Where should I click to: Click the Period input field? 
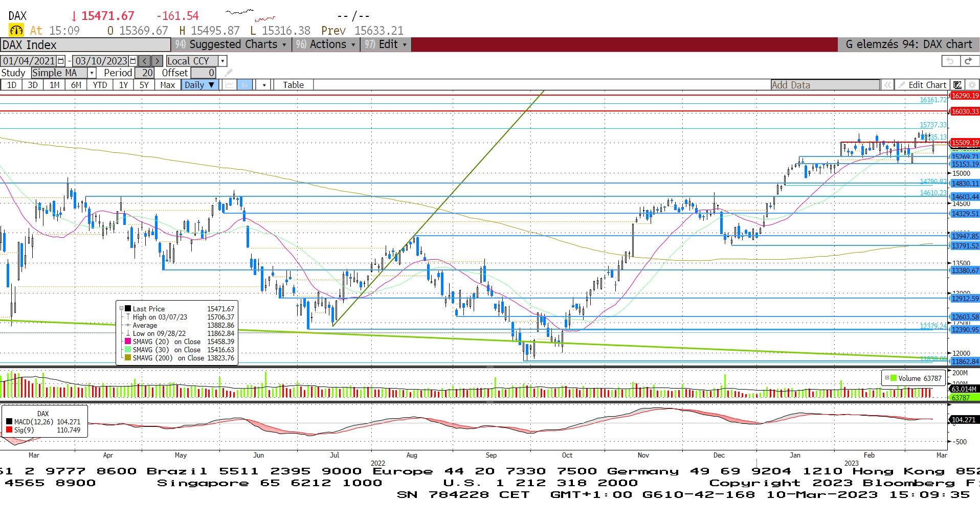pyautogui.click(x=144, y=73)
